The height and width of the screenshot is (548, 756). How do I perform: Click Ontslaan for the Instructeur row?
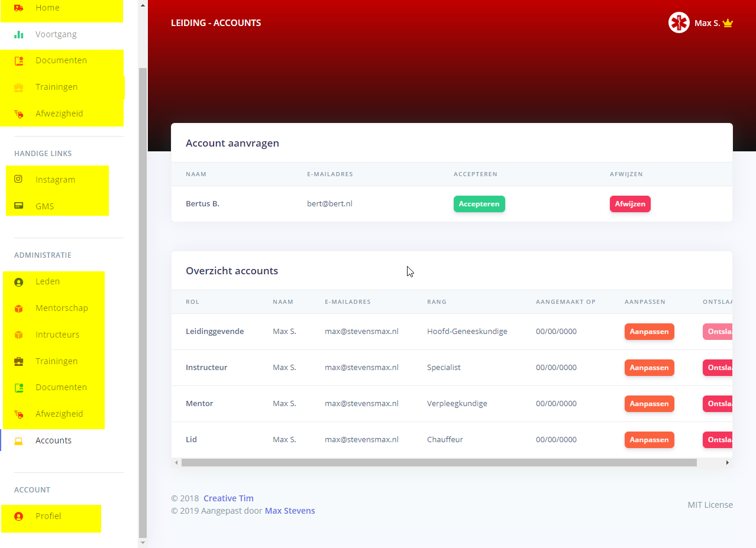[x=718, y=368]
